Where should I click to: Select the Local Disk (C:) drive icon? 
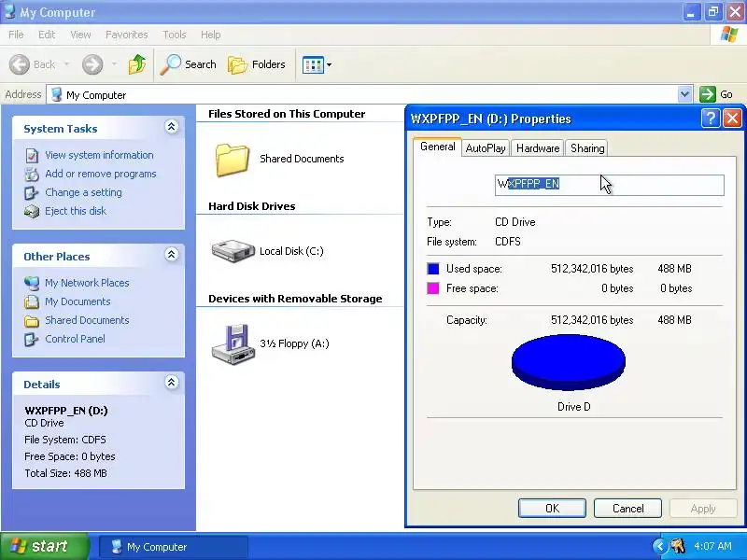233,251
